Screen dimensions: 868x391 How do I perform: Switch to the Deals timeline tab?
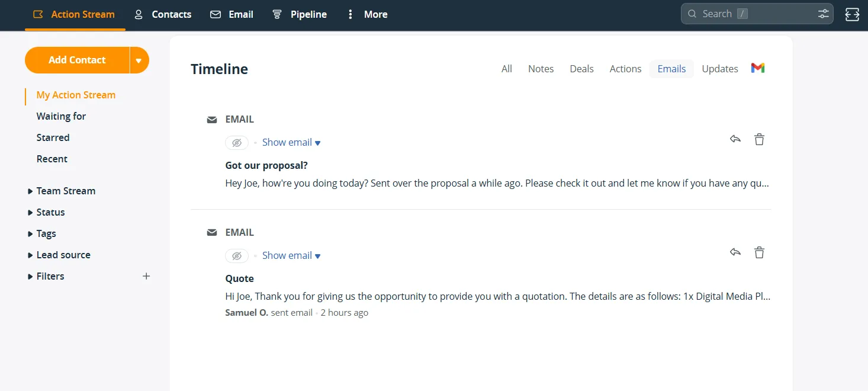coord(581,69)
